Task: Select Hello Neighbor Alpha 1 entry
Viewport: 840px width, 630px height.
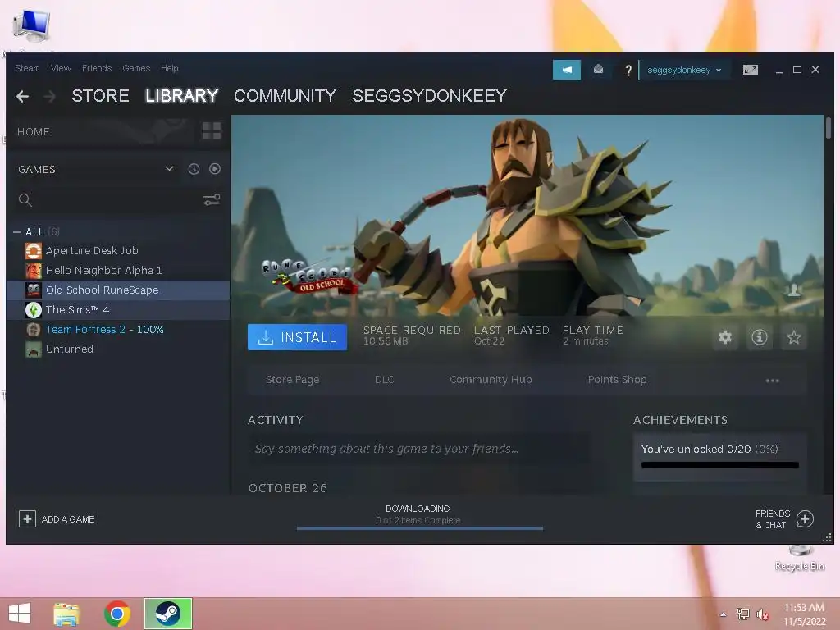Action: point(118,271)
